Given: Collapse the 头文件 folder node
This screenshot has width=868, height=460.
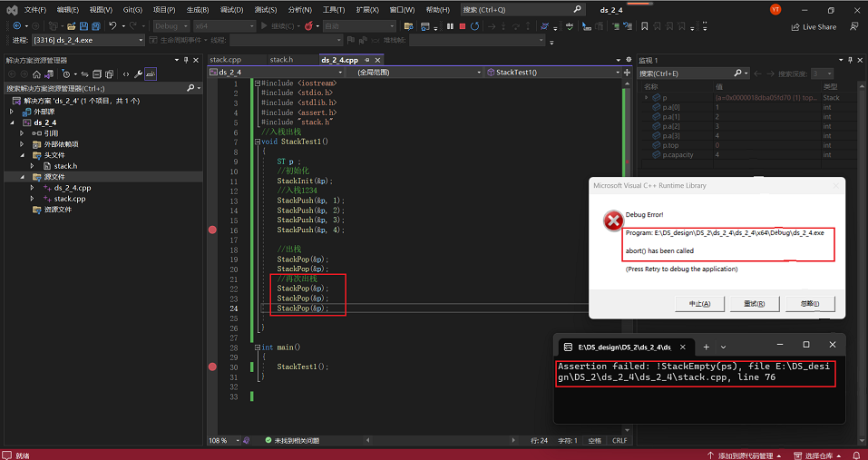Looking at the screenshot, I should [x=23, y=155].
